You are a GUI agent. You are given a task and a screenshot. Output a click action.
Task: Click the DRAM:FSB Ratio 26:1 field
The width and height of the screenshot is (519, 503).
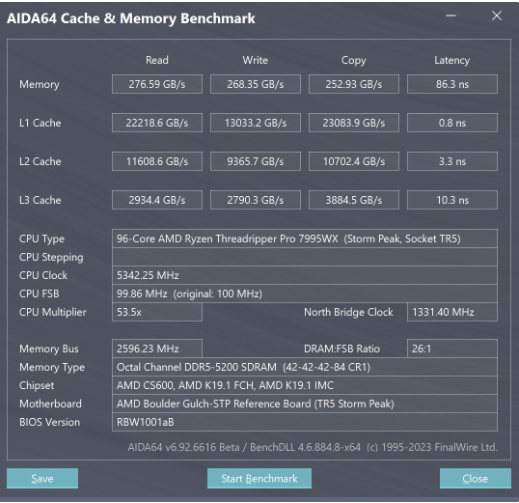(452, 349)
